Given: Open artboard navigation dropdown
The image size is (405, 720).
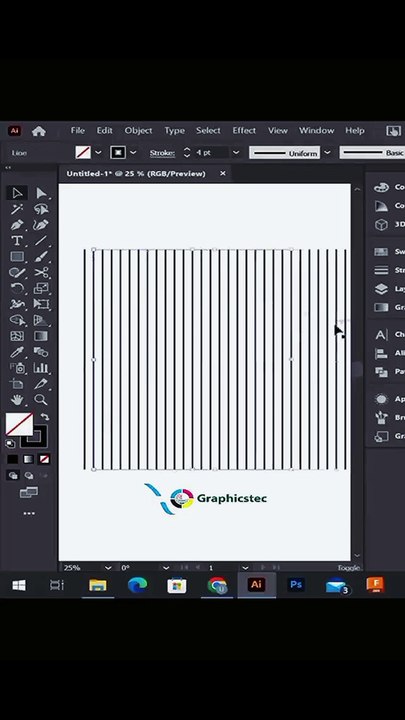Looking at the screenshot, I should [x=245, y=568].
